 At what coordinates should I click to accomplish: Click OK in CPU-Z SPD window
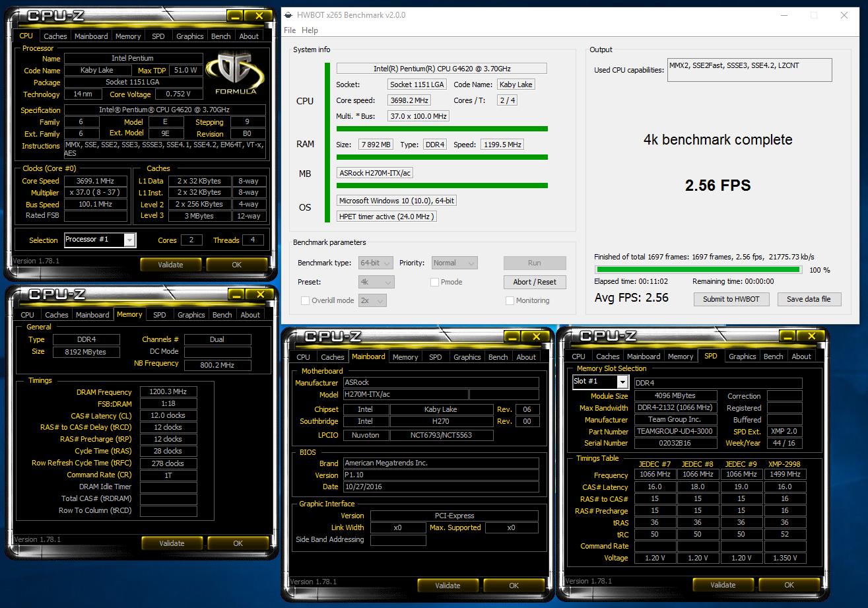pos(789,585)
